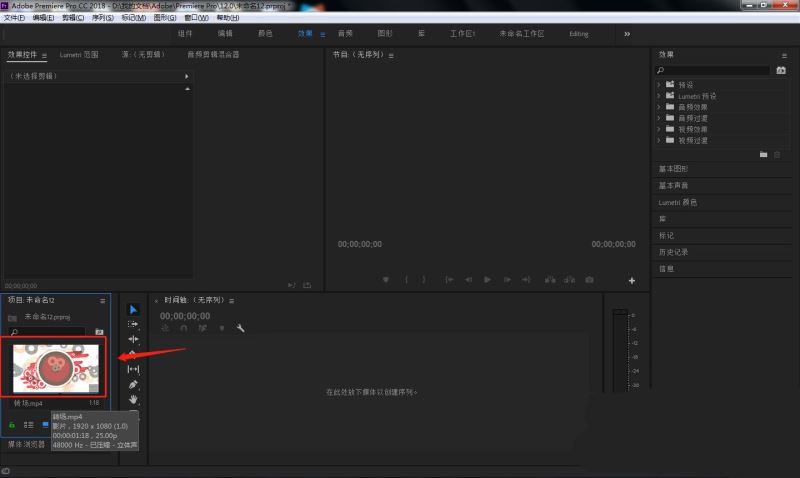Select the Ripple Edit tool

(x=133, y=339)
